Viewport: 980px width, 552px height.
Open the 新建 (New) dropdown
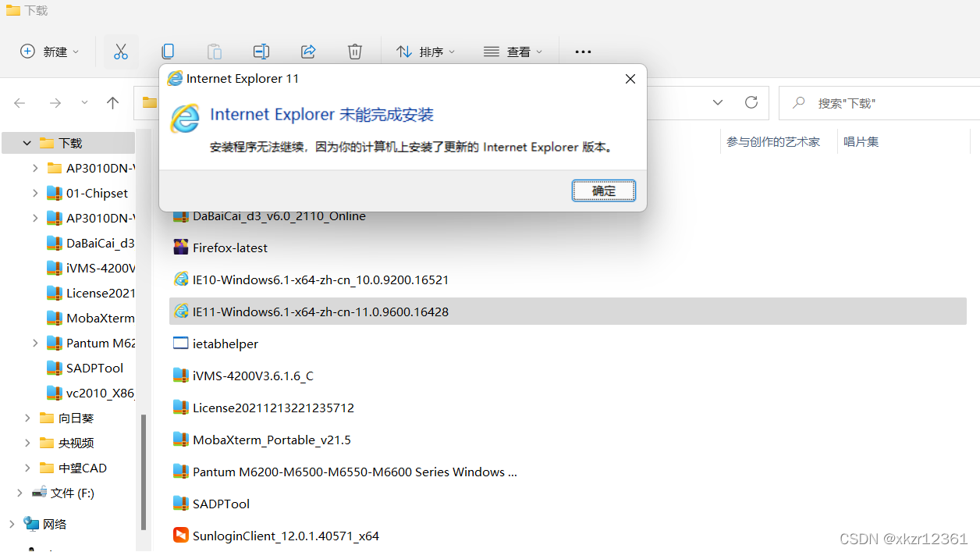pyautogui.click(x=49, y=52)
